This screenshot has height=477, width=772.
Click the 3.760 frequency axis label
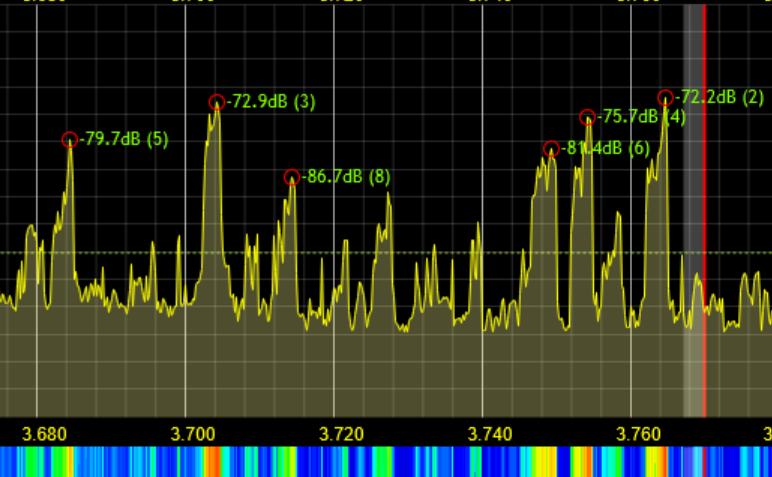(639, 434)
